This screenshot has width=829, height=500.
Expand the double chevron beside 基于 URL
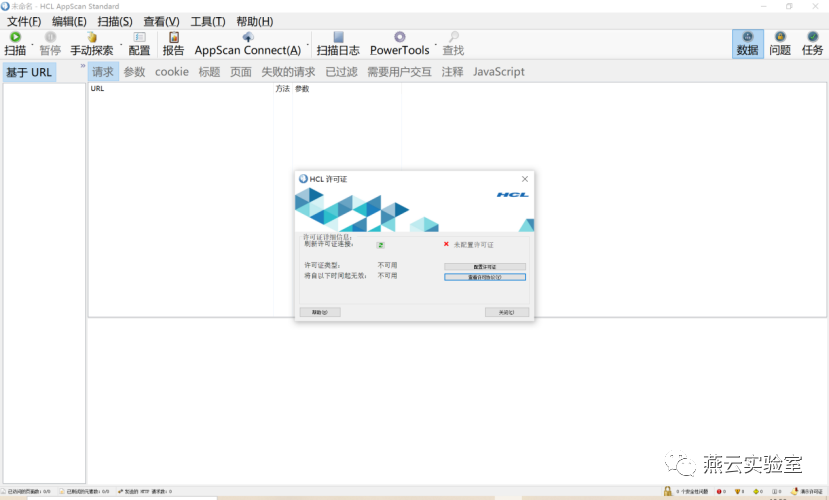82,66
